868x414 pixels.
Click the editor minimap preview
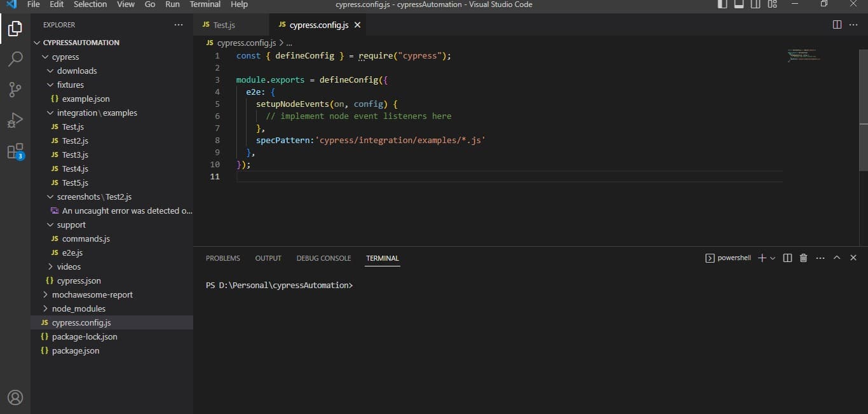(x=803, y=55)
